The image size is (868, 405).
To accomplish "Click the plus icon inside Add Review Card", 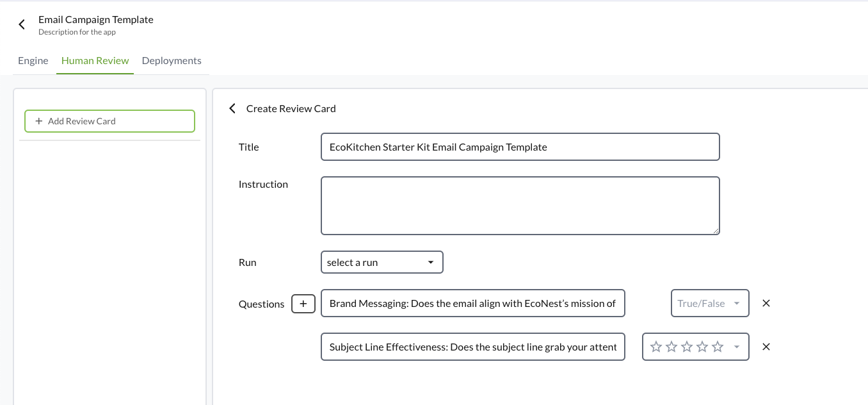I will [39, 121].
